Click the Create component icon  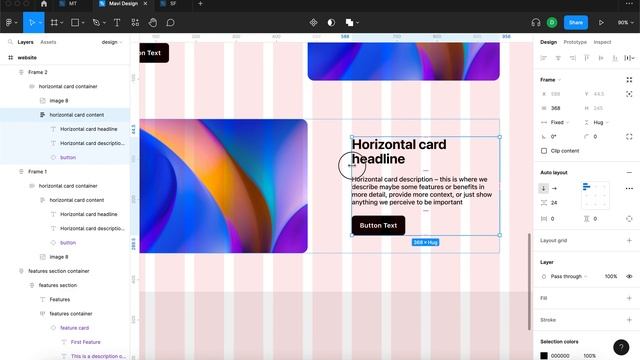click(313, 22)
